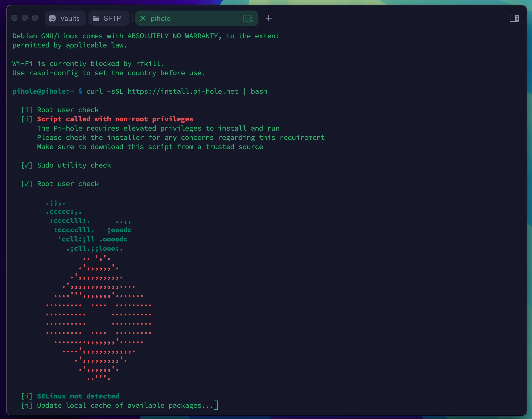Click the Sudo utility check checkmark line

(66, 165)
